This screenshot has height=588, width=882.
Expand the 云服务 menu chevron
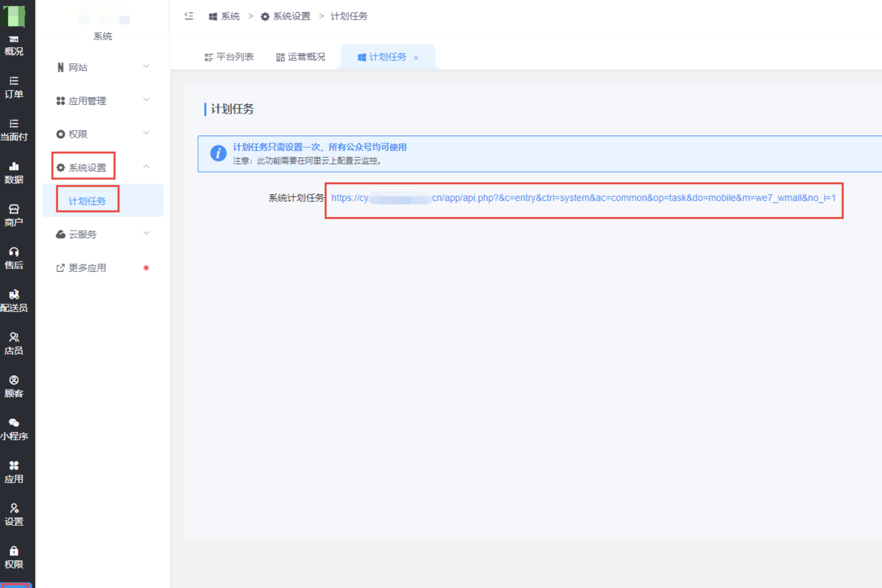[x=146, y=233]
